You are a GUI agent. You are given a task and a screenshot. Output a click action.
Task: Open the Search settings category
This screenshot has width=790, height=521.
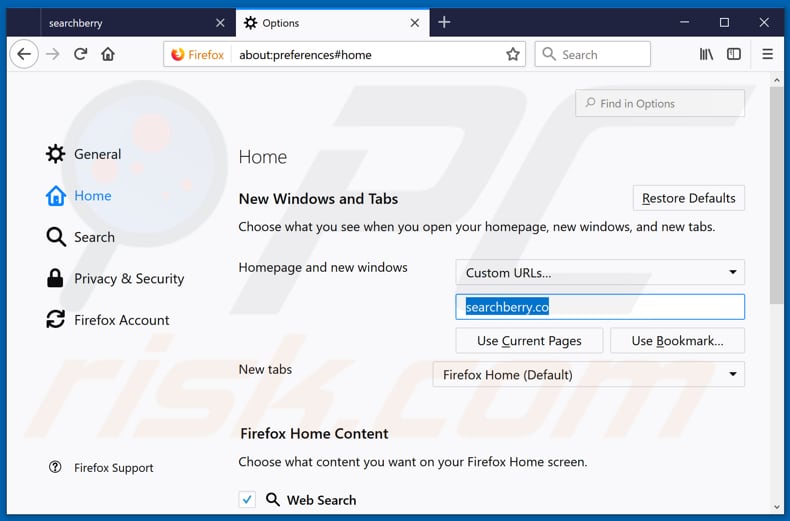(x=81, y=237)
